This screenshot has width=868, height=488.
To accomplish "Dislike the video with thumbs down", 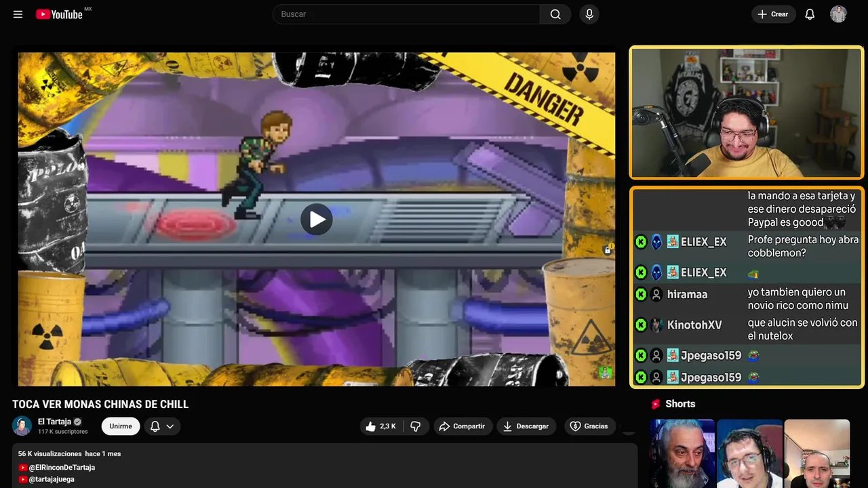I will click(416, 426).
